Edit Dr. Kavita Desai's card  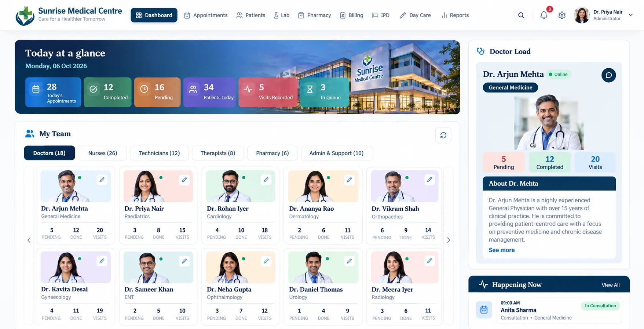[x=102, y=261]
